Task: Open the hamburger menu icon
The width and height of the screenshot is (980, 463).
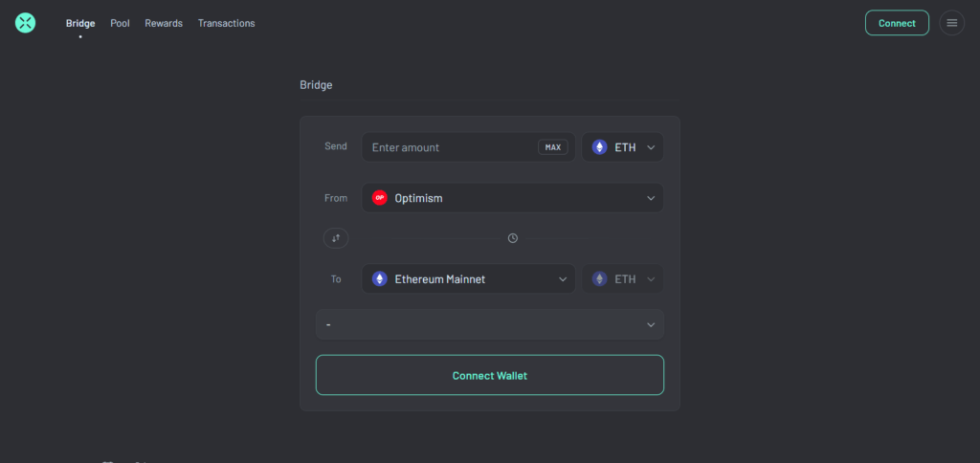Action: point(951,23)
